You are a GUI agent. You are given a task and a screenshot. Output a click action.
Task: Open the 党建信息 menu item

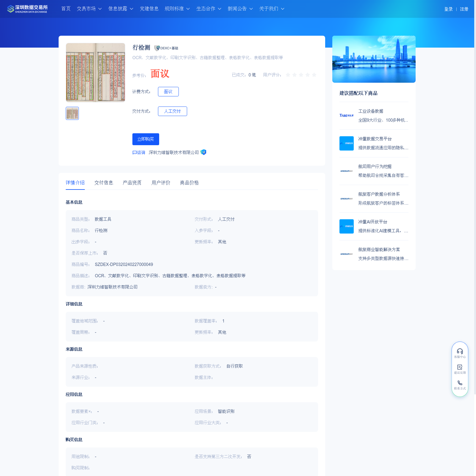pos(149,9)
